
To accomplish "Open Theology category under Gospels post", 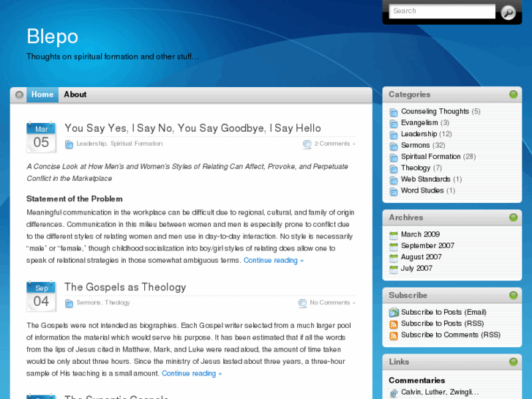I will click(x=117, y=302).
